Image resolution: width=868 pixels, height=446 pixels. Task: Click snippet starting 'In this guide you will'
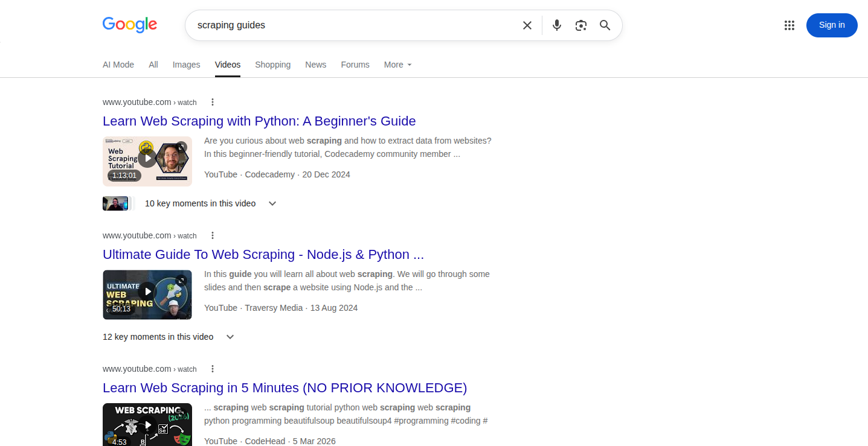(x=347, y=281)
